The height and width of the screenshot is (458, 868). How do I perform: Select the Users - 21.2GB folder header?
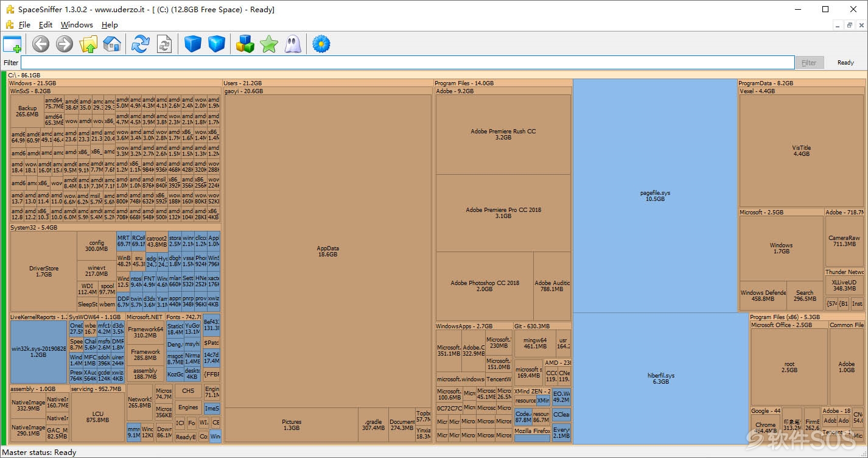point(327,83)
